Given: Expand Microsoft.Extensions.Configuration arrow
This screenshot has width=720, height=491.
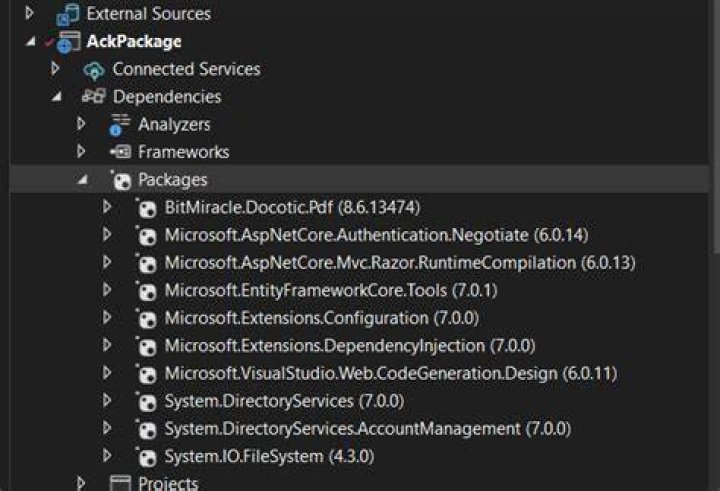Looking at the screenshot, I should pyautogui.click(x=107, y=317).
